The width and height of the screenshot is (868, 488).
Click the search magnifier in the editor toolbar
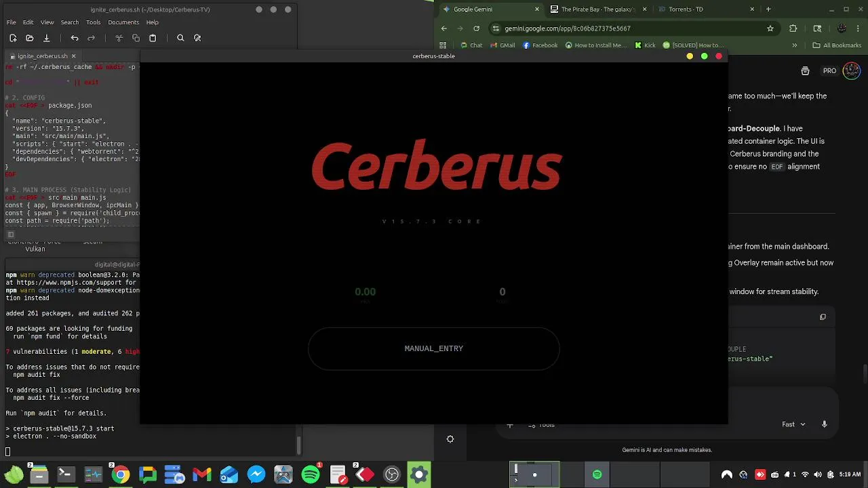[180, 38]
